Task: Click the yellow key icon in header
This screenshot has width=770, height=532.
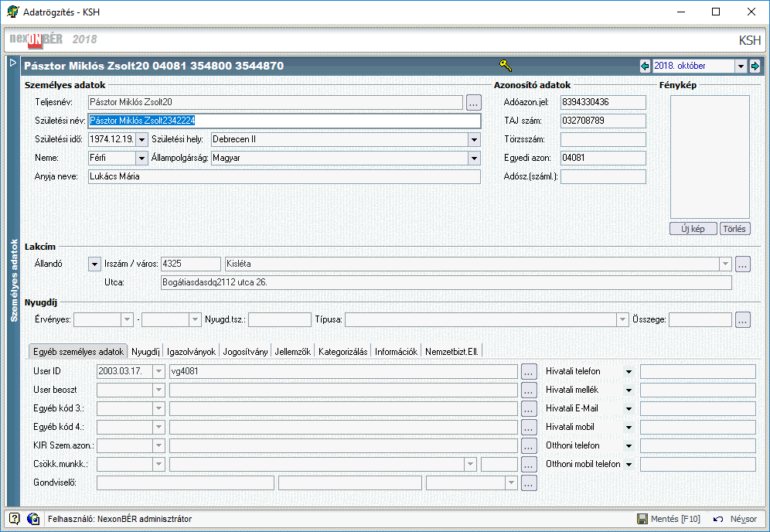Action: click(506, 65)
